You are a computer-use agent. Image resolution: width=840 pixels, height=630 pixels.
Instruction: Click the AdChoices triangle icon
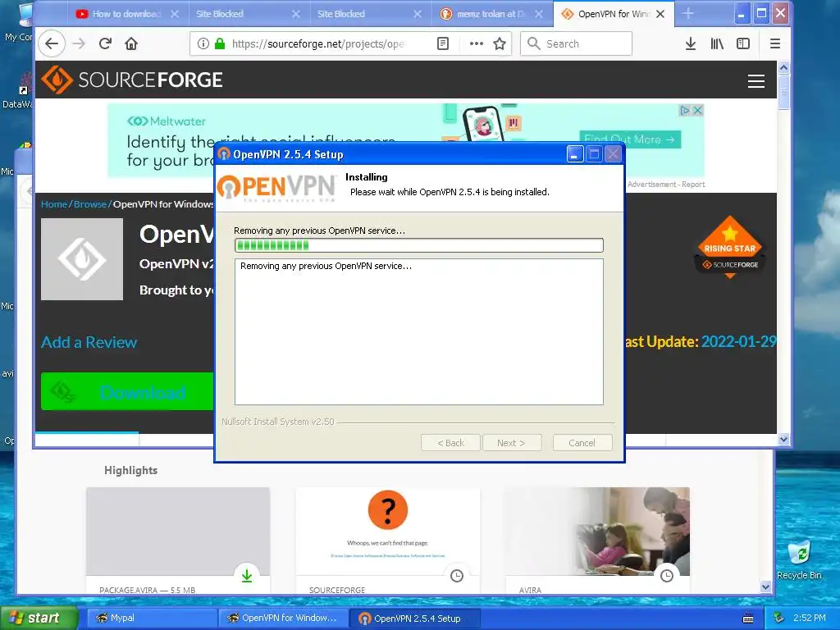point(685,111)
